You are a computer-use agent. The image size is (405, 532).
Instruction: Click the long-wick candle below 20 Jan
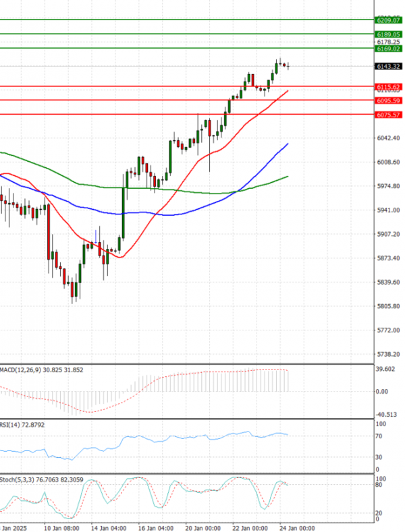pos(210,145)
